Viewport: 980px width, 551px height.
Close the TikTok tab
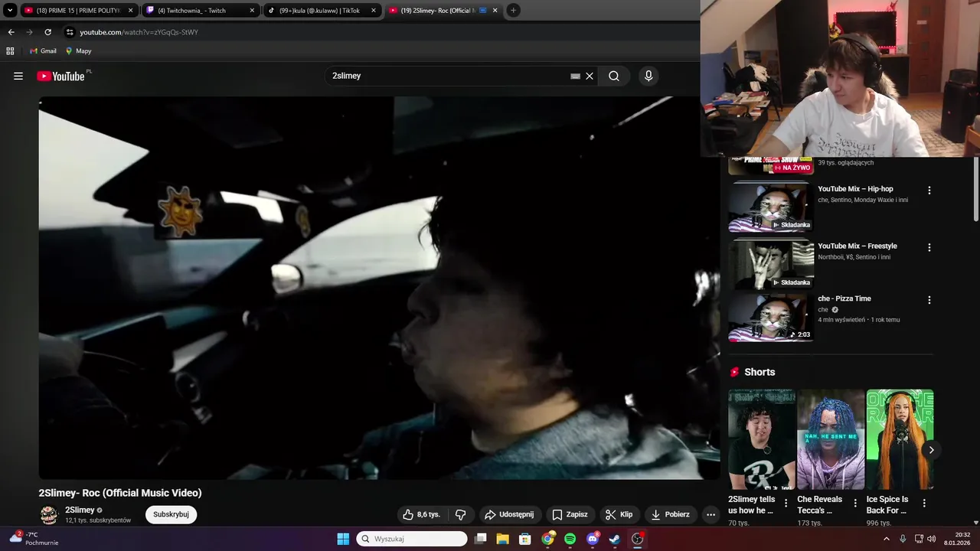[x=374, y=10]
